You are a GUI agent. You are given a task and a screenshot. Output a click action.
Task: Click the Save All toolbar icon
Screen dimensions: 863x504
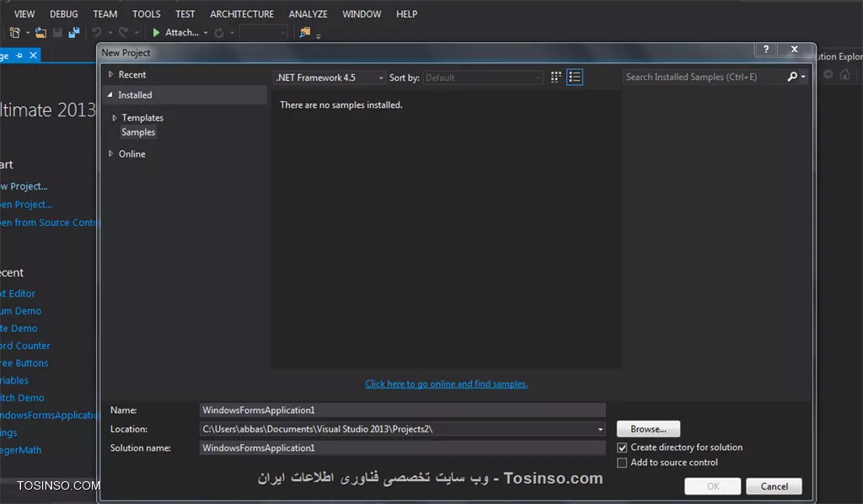click(x=74, y=33)
